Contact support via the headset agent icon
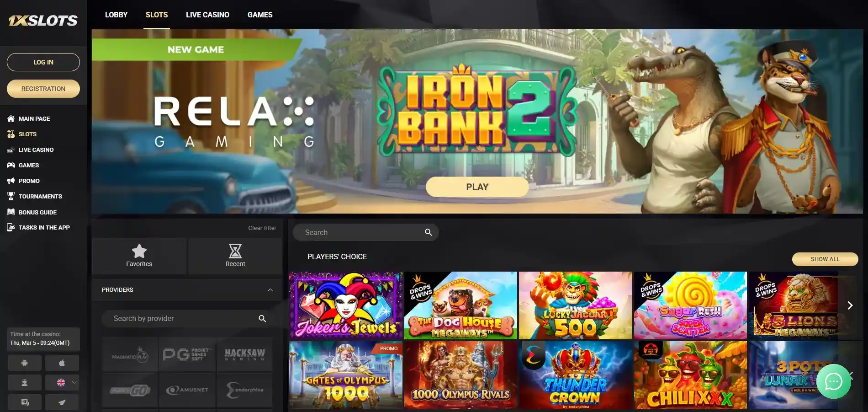The height and width of the screenshot is (412, 868). click(25, 383)
